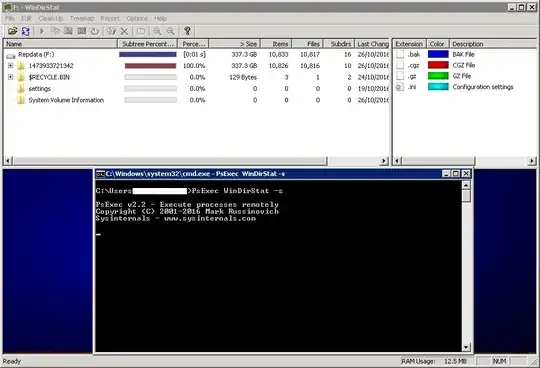Sort by the Last Change column header

click(x=372, y=44)
